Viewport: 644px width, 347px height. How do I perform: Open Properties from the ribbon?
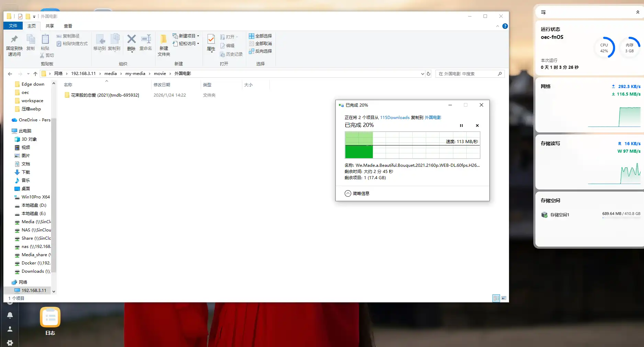(211, 43)
